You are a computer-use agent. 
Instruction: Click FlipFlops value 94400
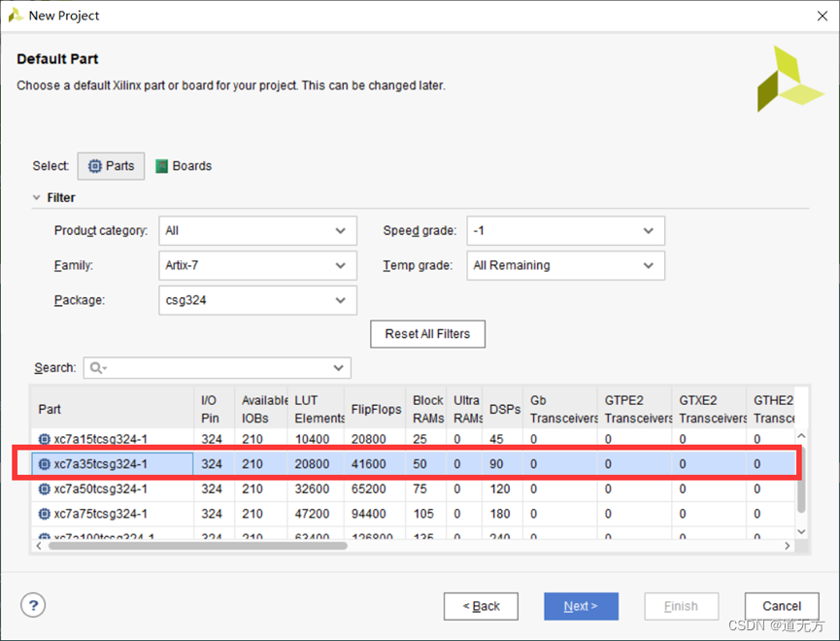369,514
